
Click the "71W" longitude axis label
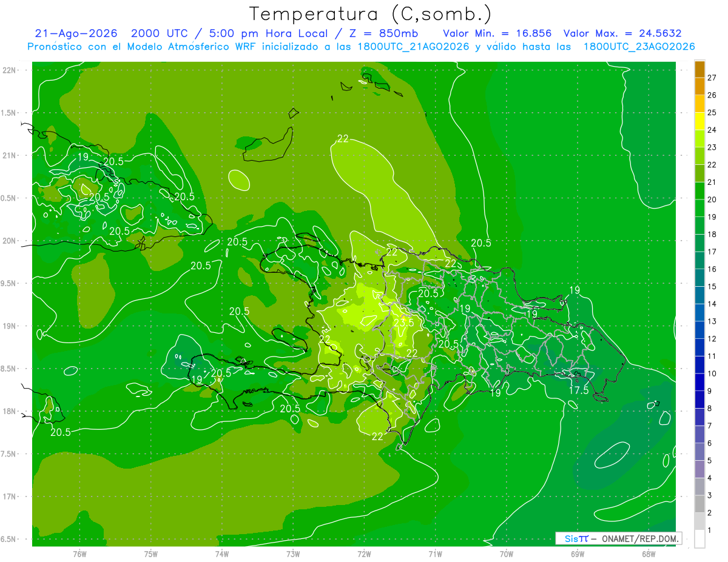pos(435,554)
